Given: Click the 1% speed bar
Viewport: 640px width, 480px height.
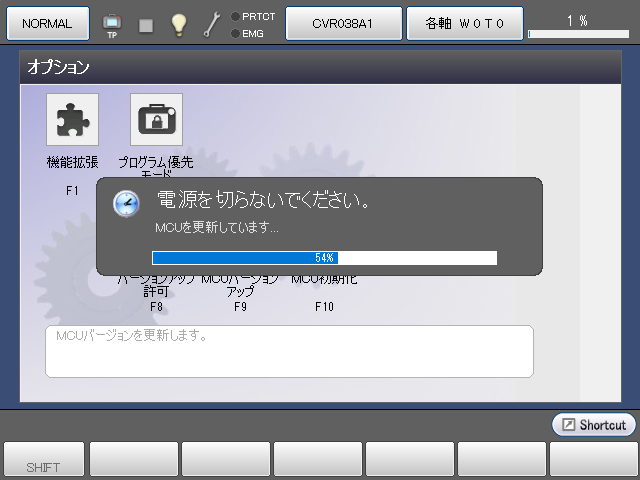Looking at the screenshot, I should click(x=577, y=33).
